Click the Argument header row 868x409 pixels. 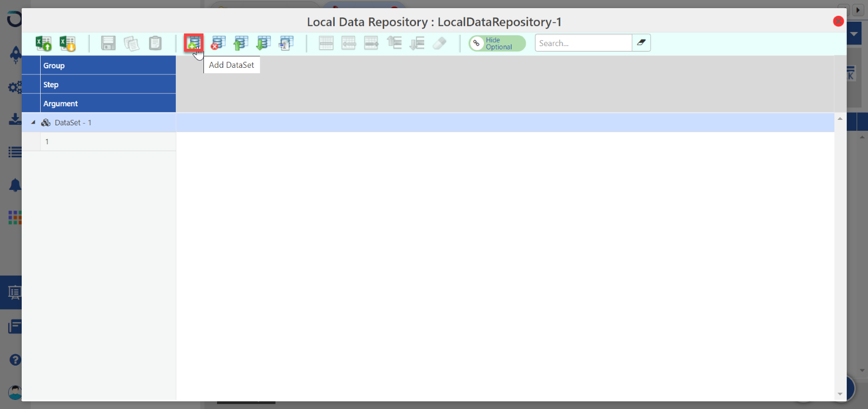click(x=108, y=103)
